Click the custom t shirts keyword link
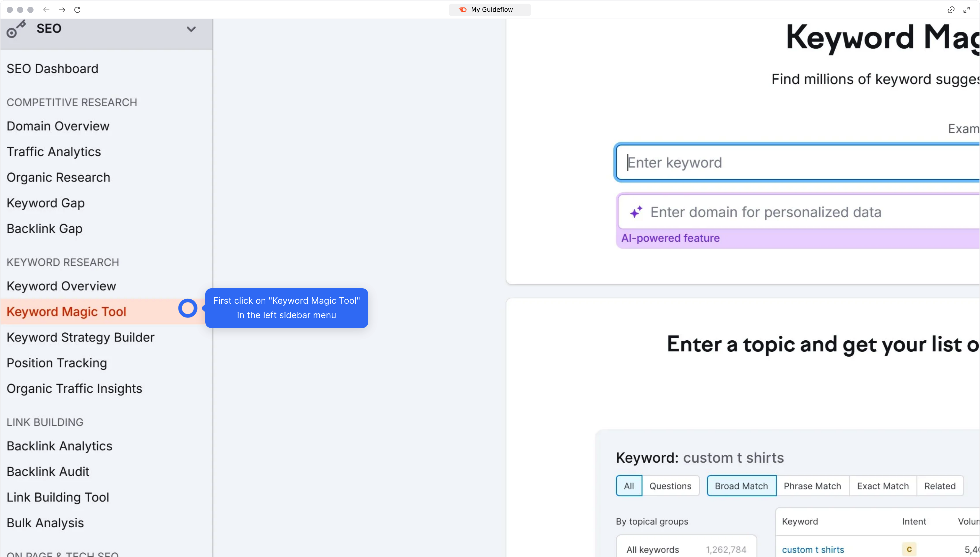Screen dimensions: 980x557 click(x=813, y=549)
